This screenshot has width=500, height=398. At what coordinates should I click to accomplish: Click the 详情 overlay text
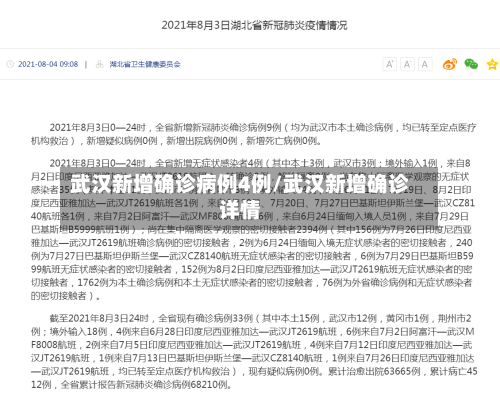[240, 209]
